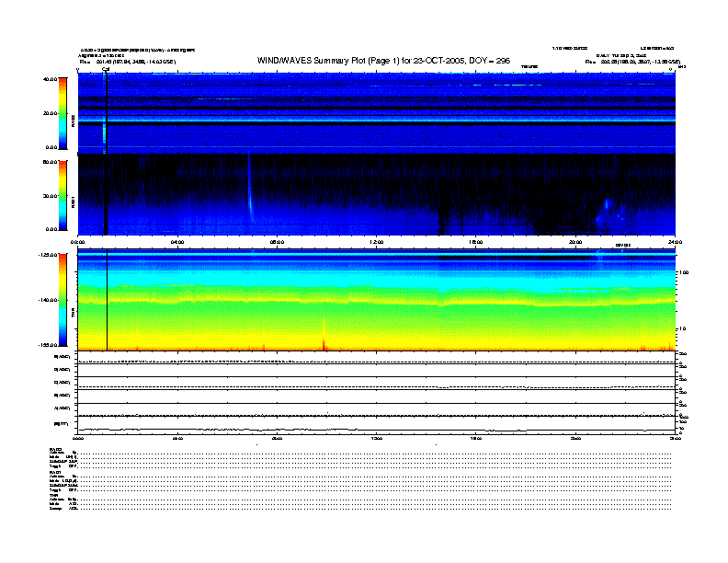Click the 20.00 label on the RAD2 colorbar
The height and width of the screenshot is (563, 728).
(50, 113)
